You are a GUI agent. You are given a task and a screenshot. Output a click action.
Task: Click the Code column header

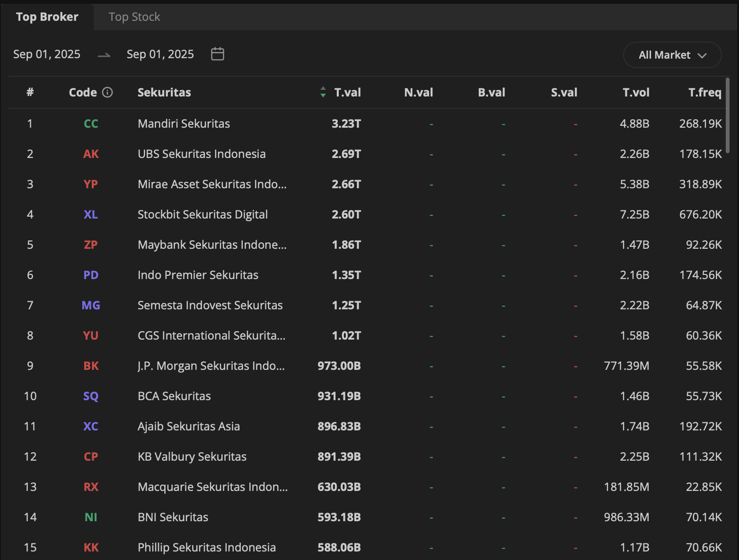coord(83,92)
